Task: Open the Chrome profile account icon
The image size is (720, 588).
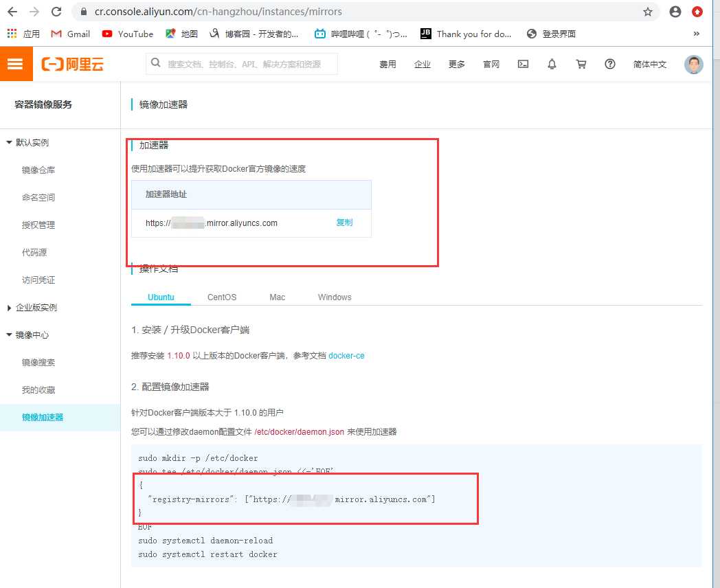Action: click(675, 12)
